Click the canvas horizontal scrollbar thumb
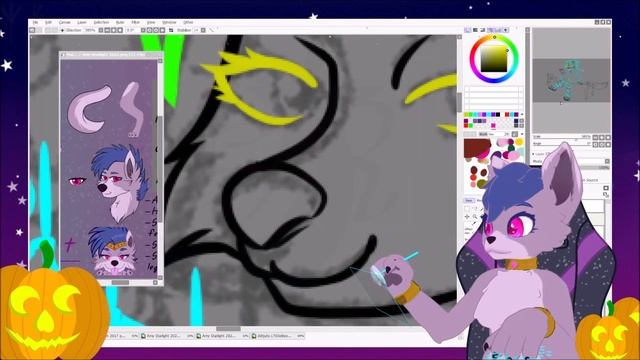 pos(228,329)
